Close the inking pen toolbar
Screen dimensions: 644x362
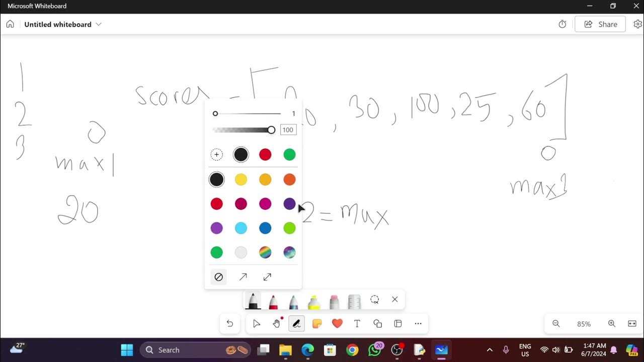pos(395,300)
